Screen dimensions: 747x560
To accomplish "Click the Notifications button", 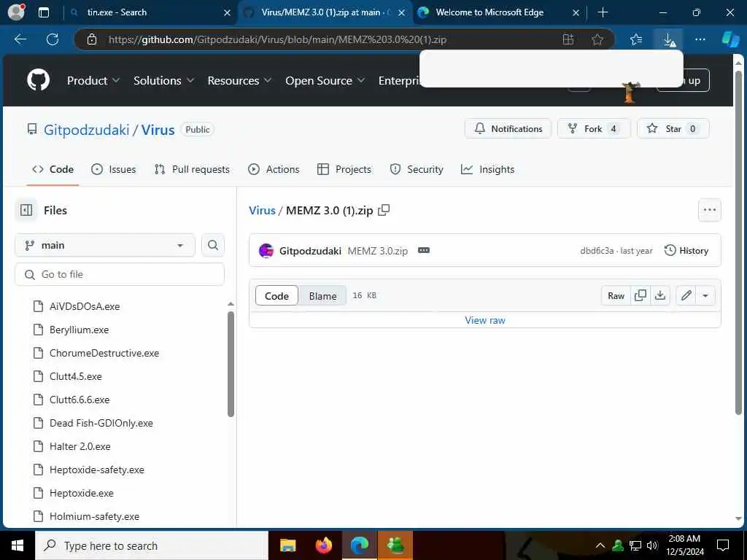I will [x=508, y=128].
